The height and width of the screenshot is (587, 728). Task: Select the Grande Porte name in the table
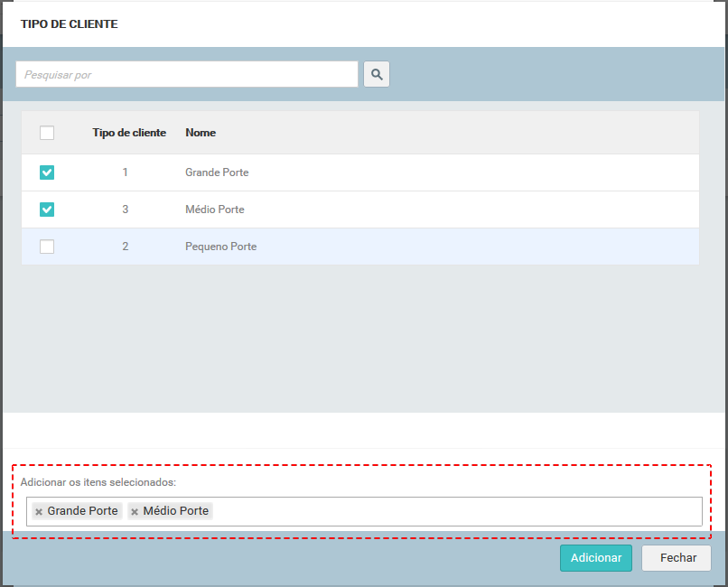tap(217, 172)
